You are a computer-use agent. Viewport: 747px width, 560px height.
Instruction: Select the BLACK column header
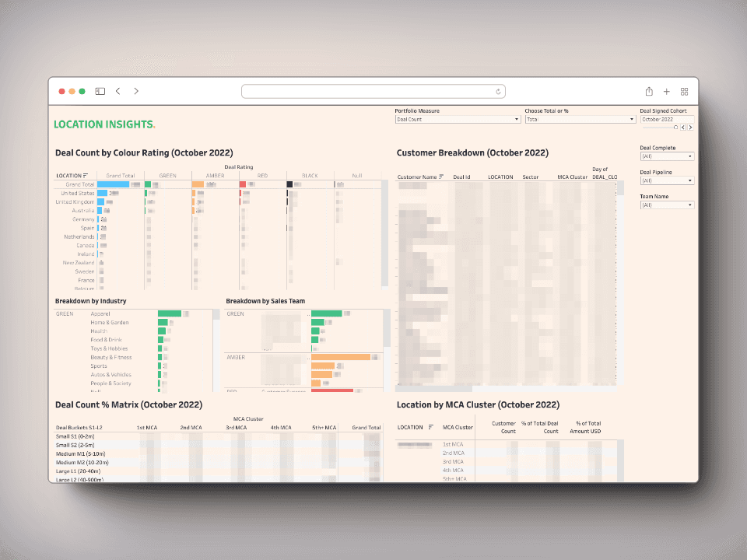(310, 176)
